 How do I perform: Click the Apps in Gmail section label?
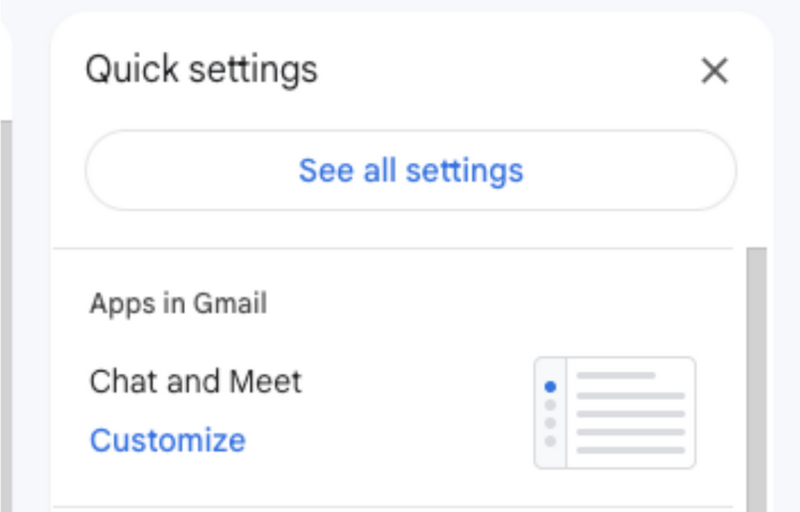(x=178, y=304)
